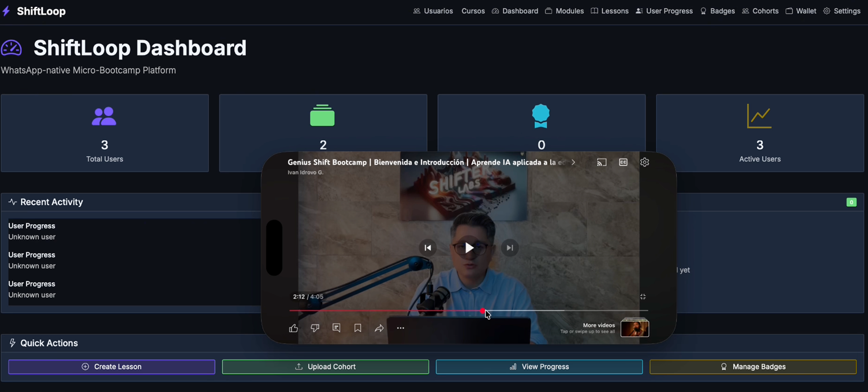Save the video with bookmark icon
The height and width of the screenshot is (392, 868).
coord(358,328)
